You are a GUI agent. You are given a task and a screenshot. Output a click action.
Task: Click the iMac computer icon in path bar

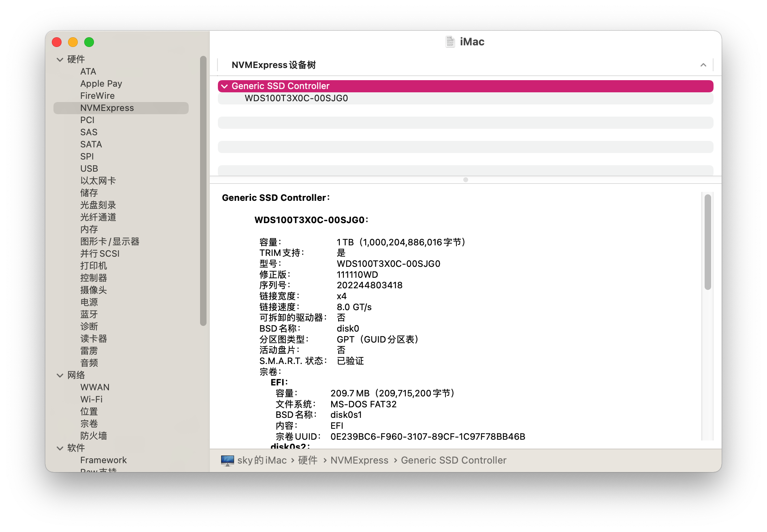click(x=227, y=460)
